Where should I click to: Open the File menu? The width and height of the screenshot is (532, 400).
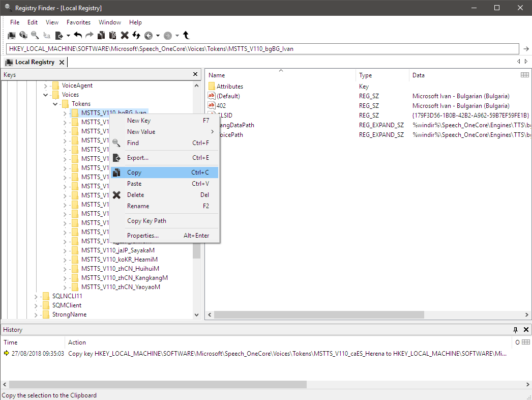[x=15, y=22]
